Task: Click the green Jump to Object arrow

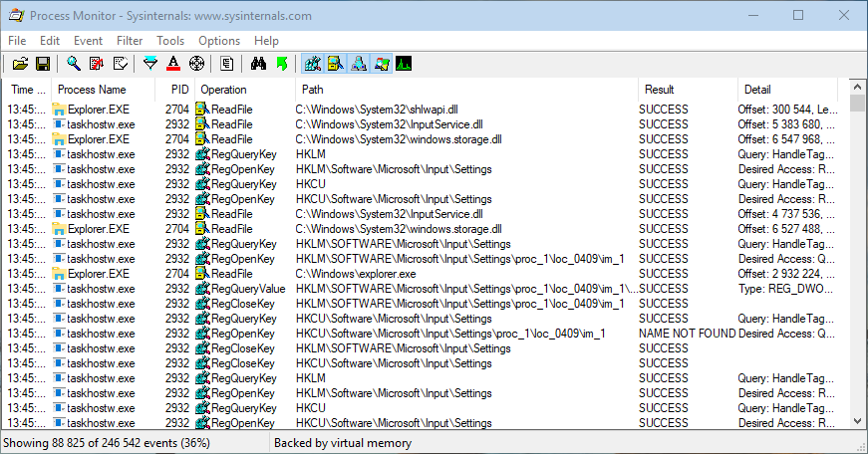Action: pyautogui.click(x=282, y=64)
